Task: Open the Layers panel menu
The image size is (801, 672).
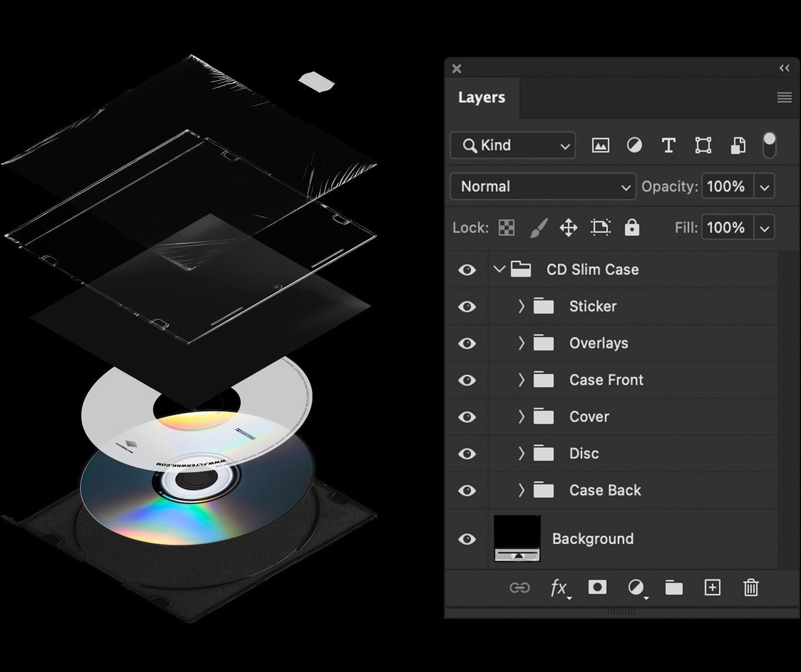Action: (x=784, y=97)
